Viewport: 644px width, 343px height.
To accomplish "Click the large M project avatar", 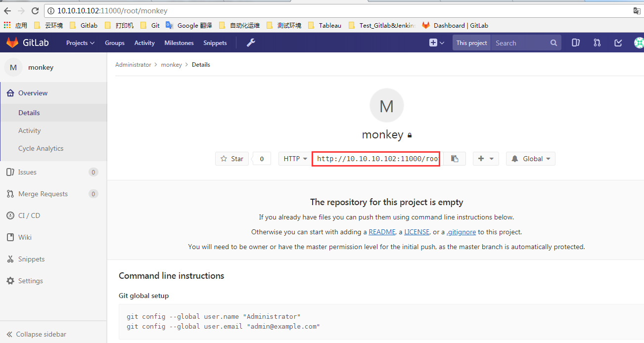I will coord(387,106).
